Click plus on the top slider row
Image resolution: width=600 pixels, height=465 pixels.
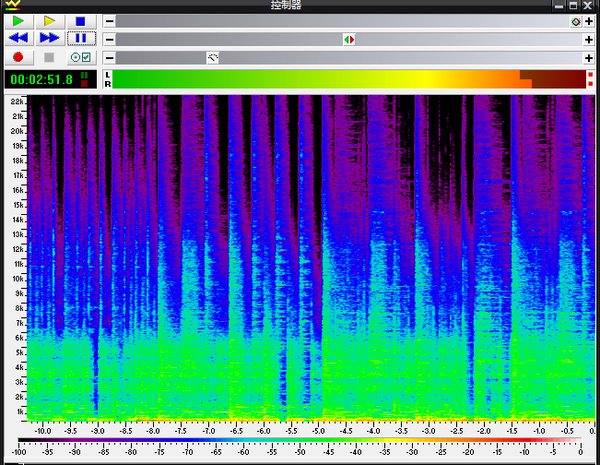pos(589,21)
